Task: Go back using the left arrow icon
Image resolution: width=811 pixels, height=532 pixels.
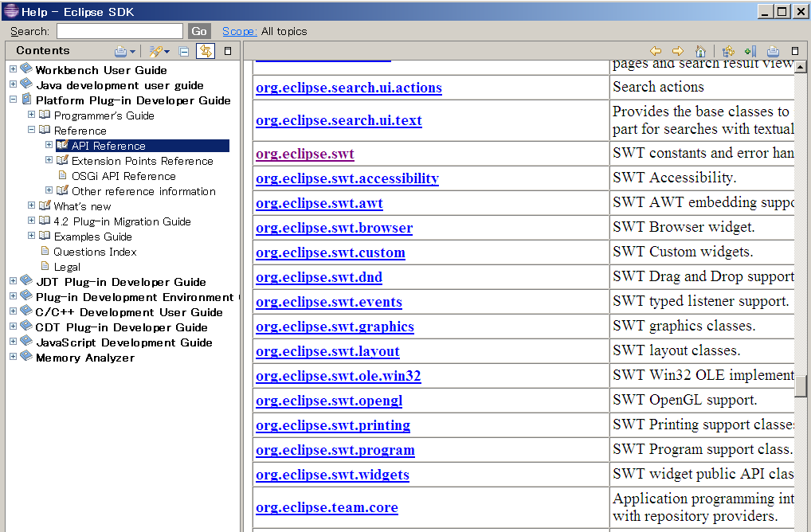Action: click(x=656, y=51)
